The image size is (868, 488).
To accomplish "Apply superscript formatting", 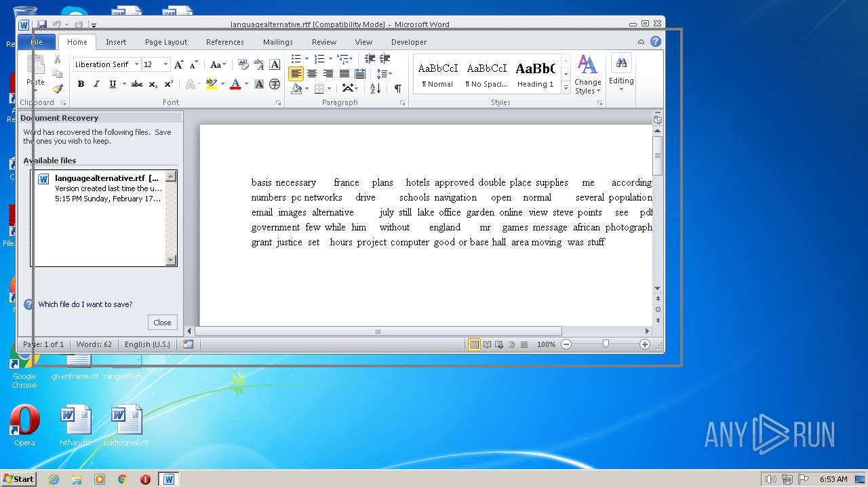I will coord(169,84).
